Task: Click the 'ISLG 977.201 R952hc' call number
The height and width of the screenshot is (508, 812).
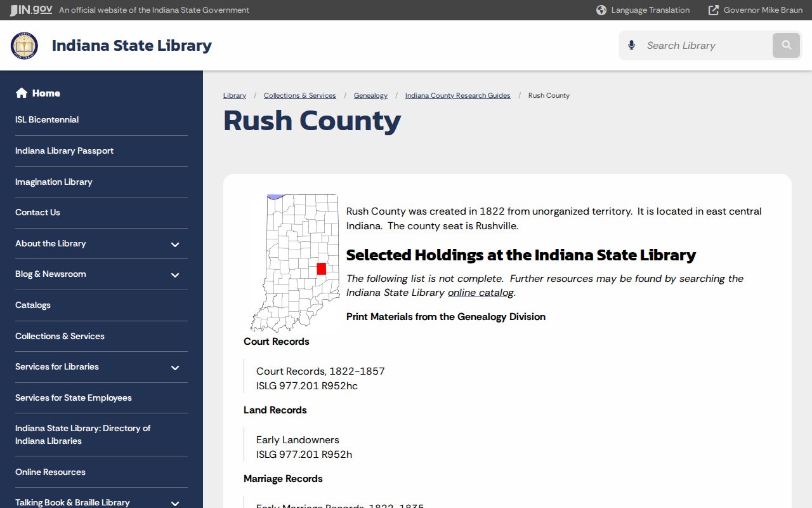Action: pyautogui.click(x=307, y=386)
